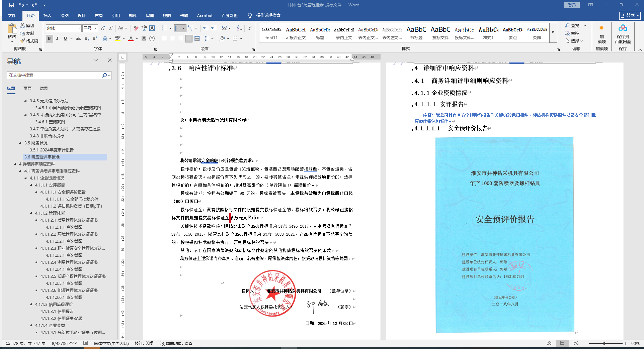Toggle subscript formatting
Image resolution: width=644 pixels, height=349 pixels.
tap(87, 38)
